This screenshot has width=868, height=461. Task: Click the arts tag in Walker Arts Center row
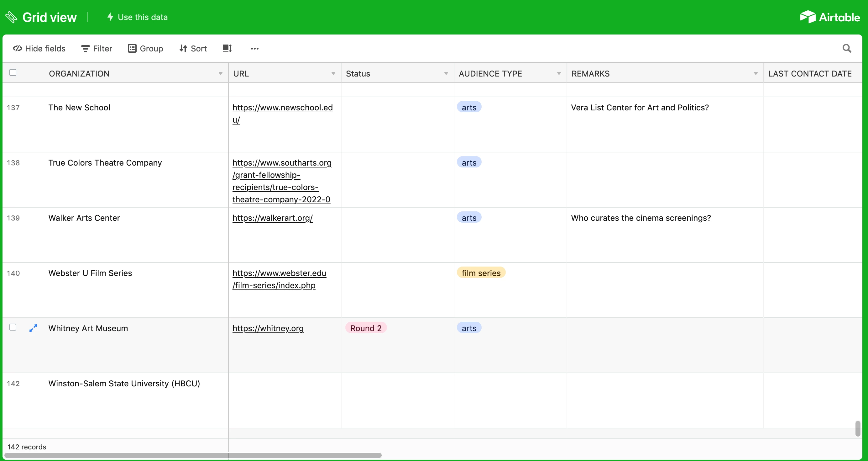(x=469, y=218)
